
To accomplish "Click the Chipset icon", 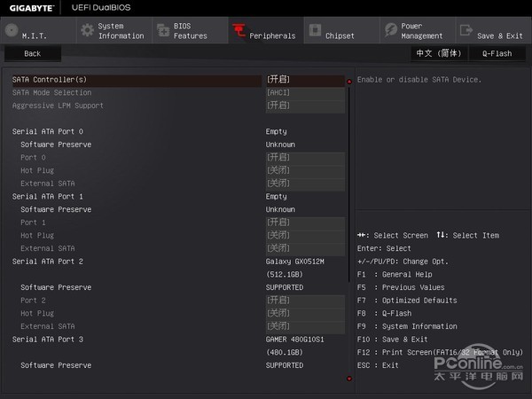I will point(315,31).
